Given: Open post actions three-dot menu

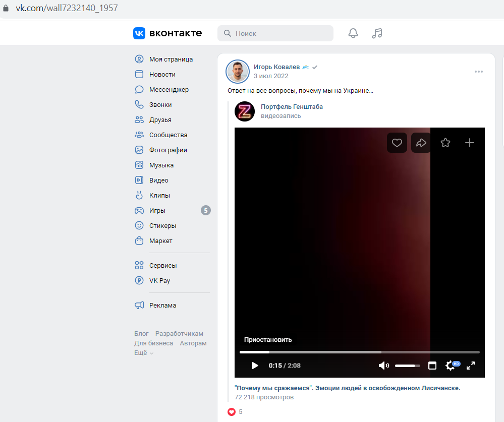Looking at the screenshot, I should click(479, 72).
